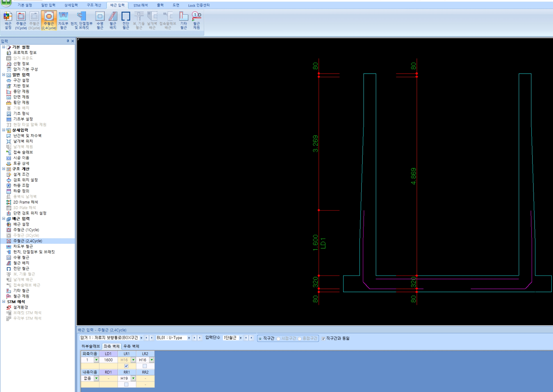
Task: Uncheck the checkbox under LR1
Action: click(126, 366)
